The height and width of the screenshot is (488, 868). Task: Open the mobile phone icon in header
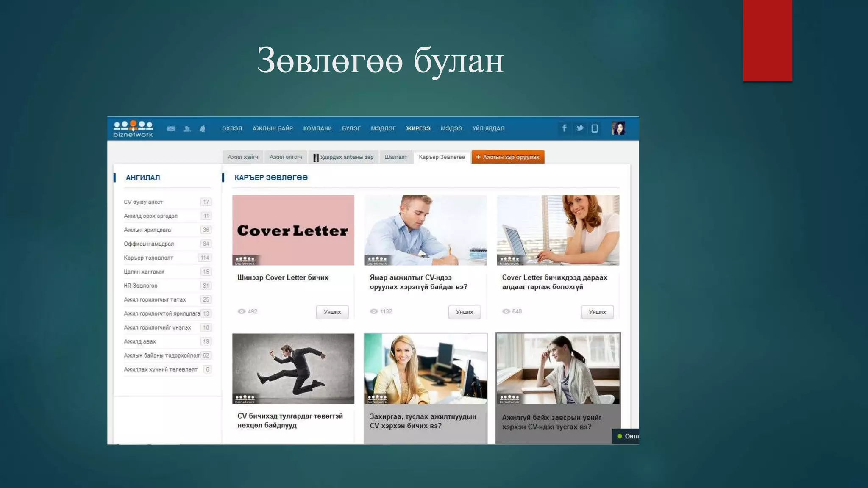(x=595, y=128)
